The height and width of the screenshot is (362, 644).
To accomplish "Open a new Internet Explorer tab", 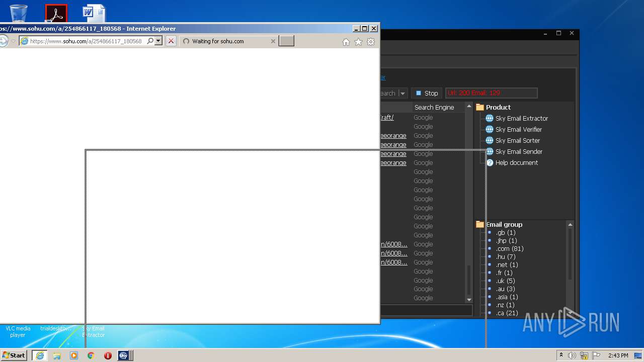I will point(286,41).
